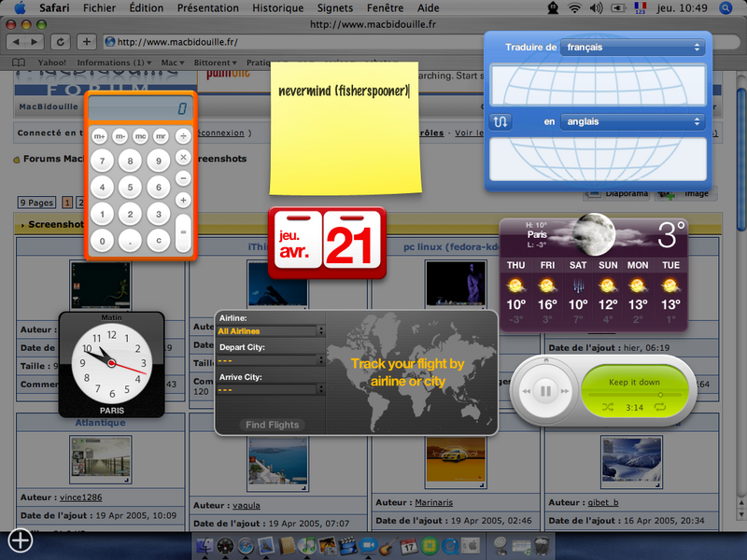This screenshot has height=560, width=747.
Task: Launch iChat from the Dock
Action: [x=368, y=546]
